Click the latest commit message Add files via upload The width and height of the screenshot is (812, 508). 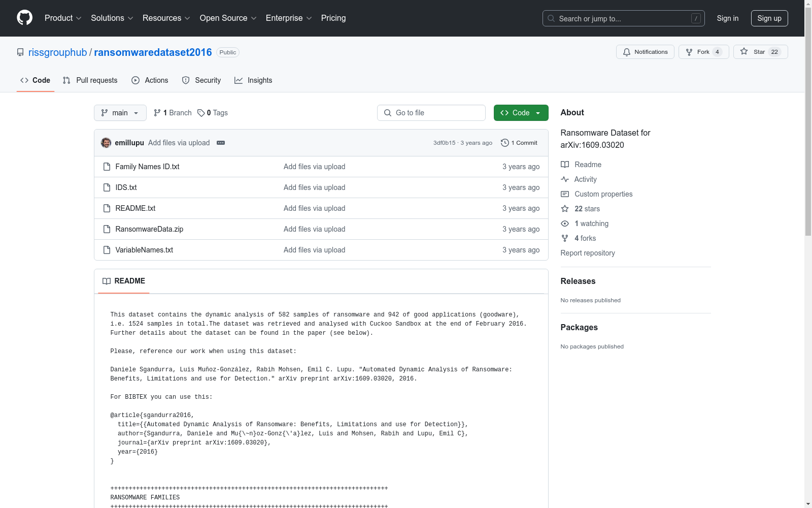(179, 143)
